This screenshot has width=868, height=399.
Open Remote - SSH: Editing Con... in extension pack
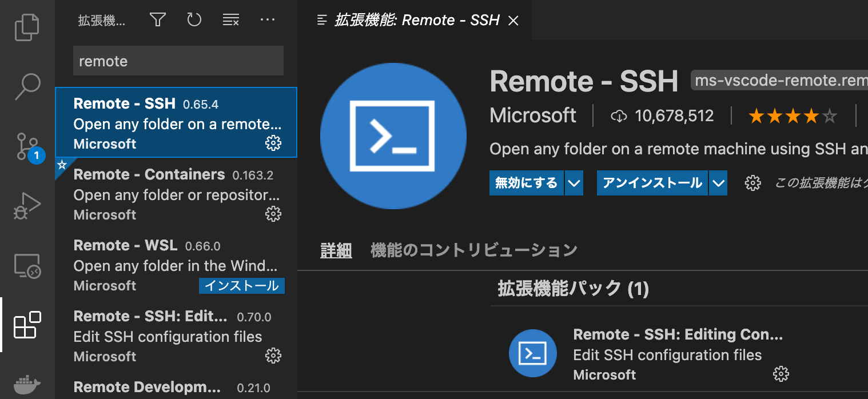tap(678, 335)
